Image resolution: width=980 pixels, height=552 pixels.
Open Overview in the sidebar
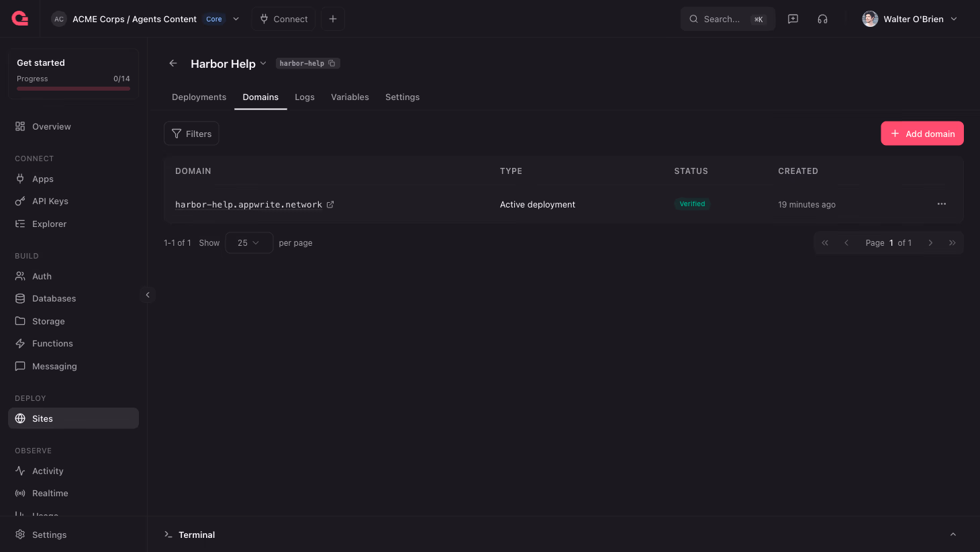(x=73, y=126)
